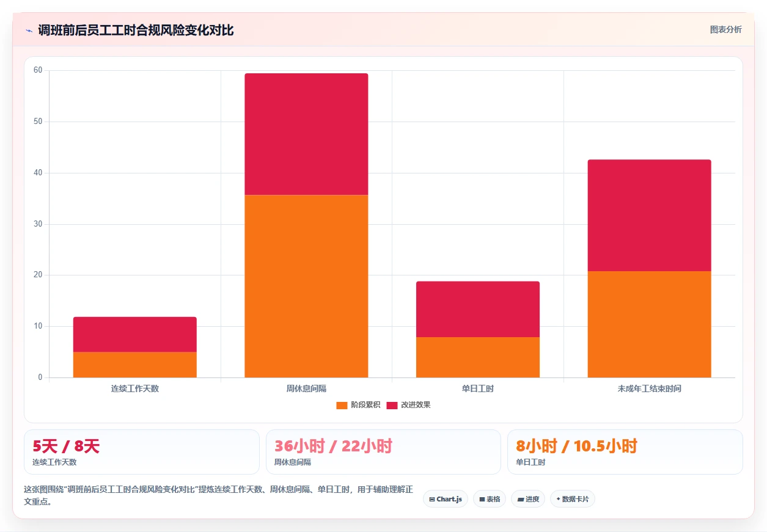Click the red segment of 周休息间隔 bar
The height and width of the screenshot is (532, 767).
(x=306, y=134)
